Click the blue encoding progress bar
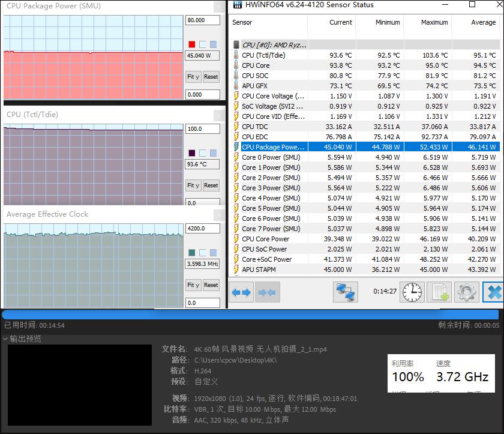 (250, 315)
